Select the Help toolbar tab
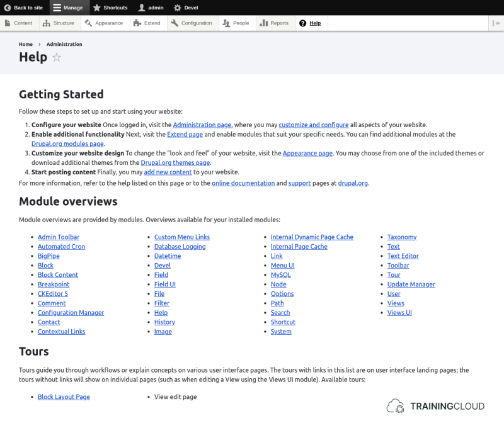Screen dimensions: 504x433 (310, 23)
